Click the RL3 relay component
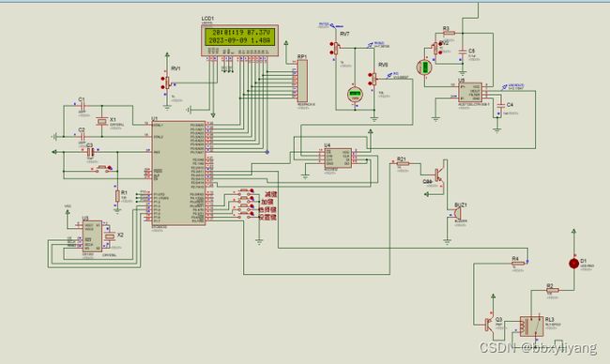Viewport: 610px width, 364px height. [x=532, y=326]
